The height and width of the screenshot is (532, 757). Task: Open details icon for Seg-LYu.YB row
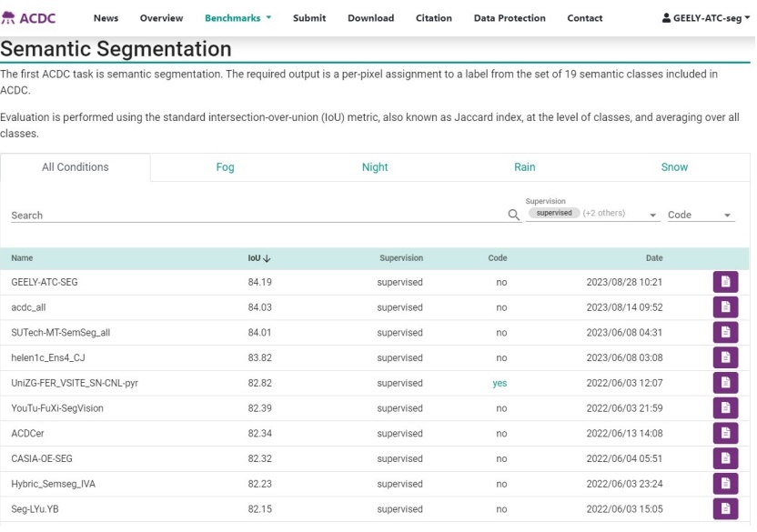tap(725, 508)
